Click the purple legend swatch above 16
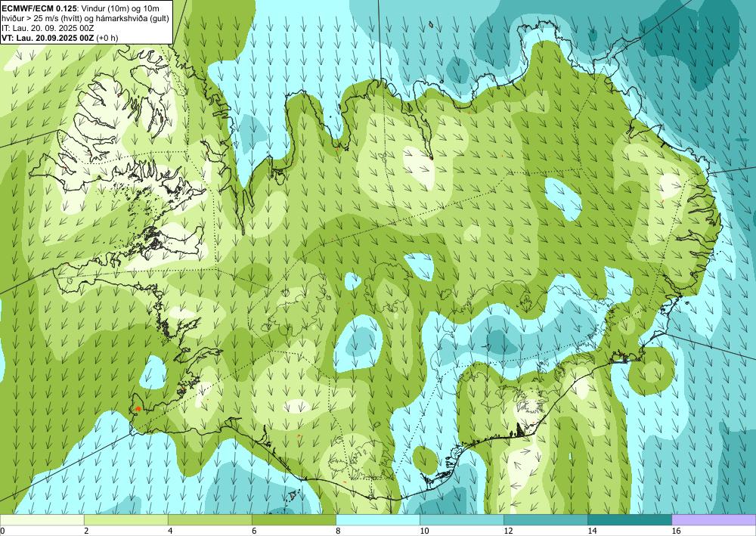 pos(714,519)
